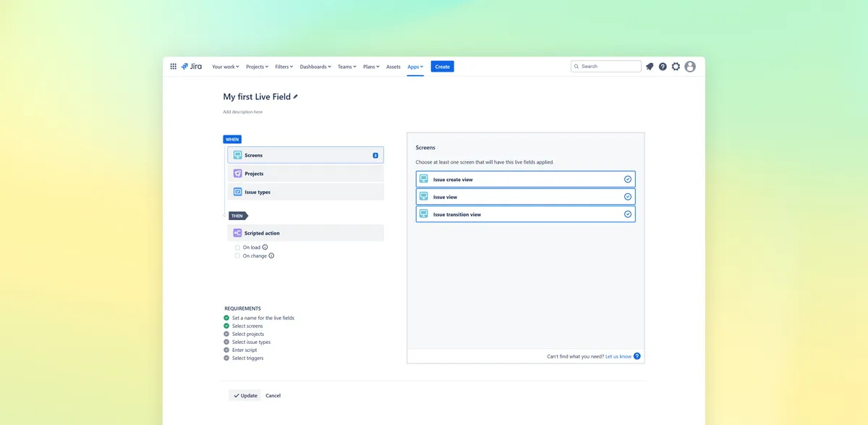Screen dimensions: 868x425
Task: Open the Filters dropdown
Action: point(284,67)
